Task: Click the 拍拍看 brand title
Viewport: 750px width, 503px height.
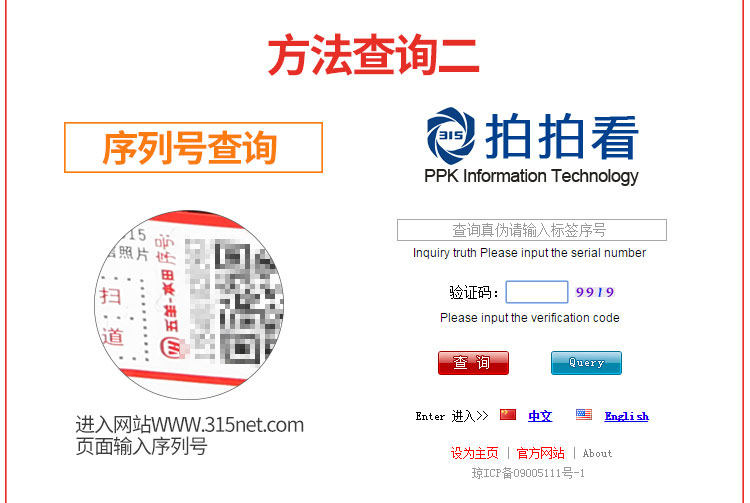Action: point(562,137)
